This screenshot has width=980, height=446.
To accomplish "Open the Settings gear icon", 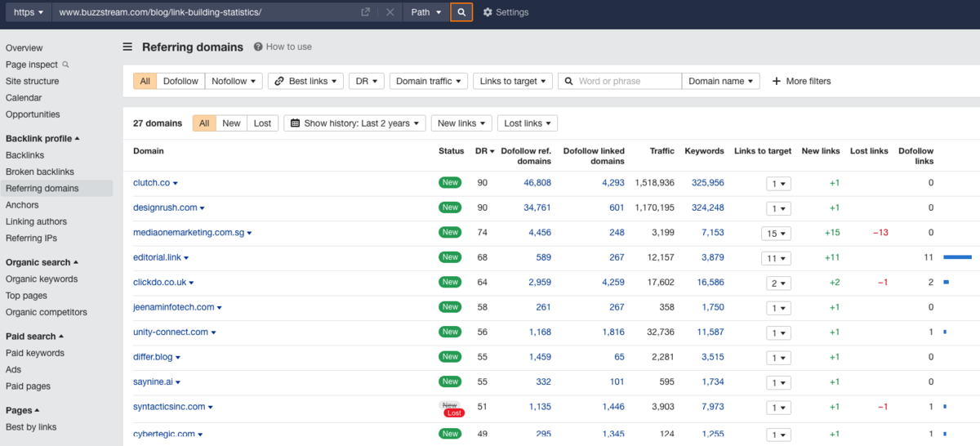I will pyautogui.click(x=488, y=12).
